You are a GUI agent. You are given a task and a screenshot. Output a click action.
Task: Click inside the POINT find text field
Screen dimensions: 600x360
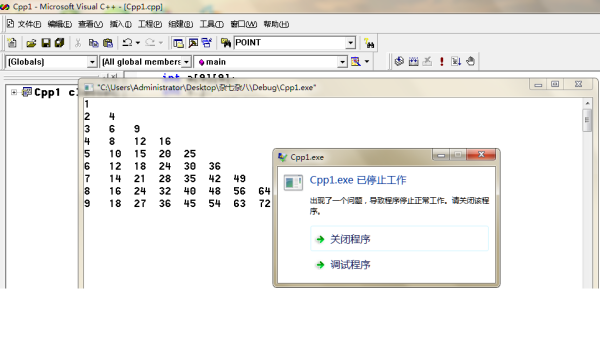290,43
